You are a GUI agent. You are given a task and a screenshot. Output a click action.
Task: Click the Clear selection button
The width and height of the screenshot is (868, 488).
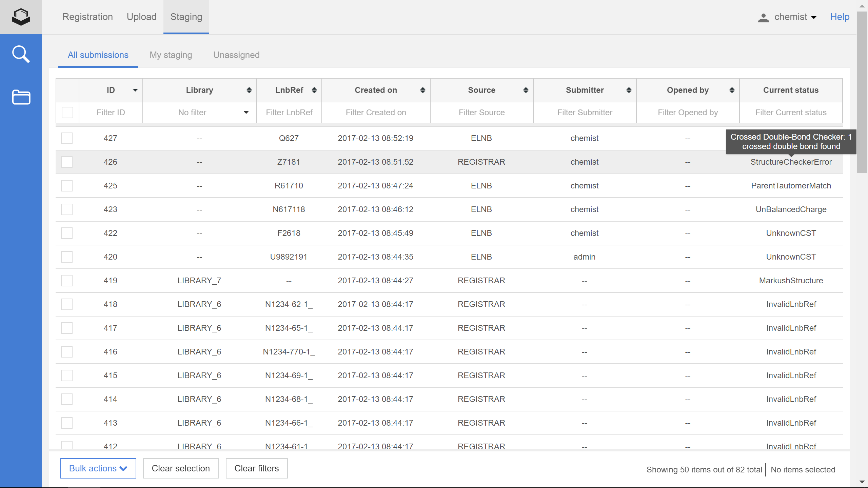point(181,468)
